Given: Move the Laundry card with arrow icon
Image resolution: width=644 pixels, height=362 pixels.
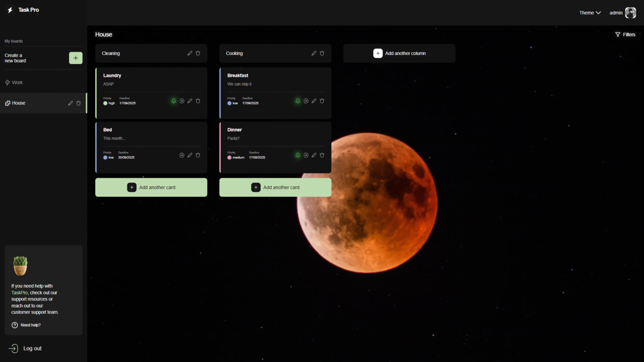Looking at the screenshot, I should (182, 101).
